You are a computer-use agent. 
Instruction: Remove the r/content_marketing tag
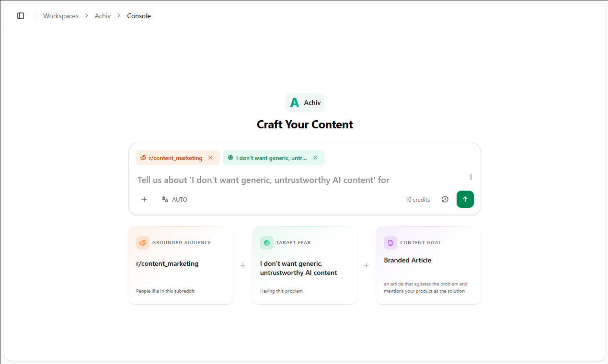[x=210, y=158]
